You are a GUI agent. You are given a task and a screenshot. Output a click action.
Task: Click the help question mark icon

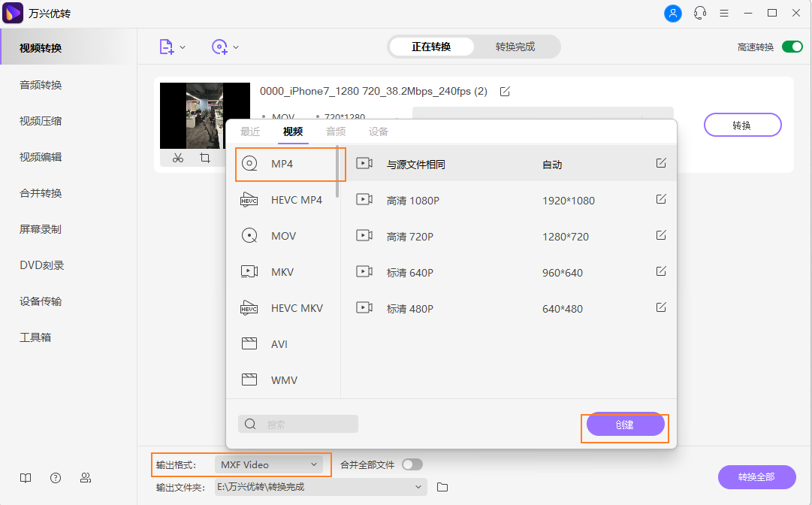click(x=55, y=478)
